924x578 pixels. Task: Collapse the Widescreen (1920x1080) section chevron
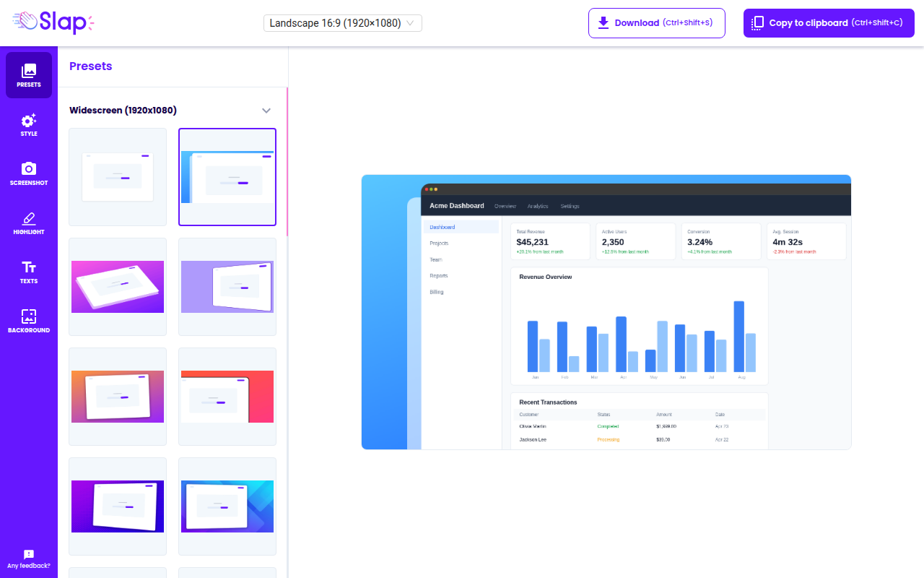(266, 111)
